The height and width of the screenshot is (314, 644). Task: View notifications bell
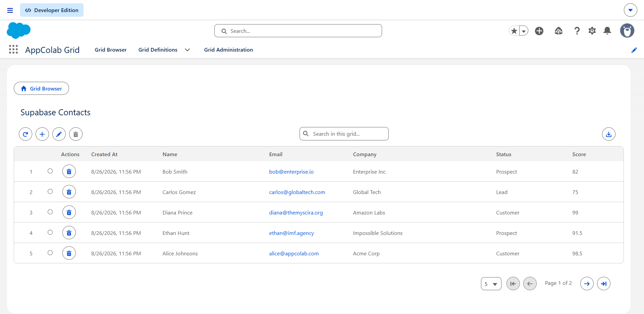pos(607,31)
